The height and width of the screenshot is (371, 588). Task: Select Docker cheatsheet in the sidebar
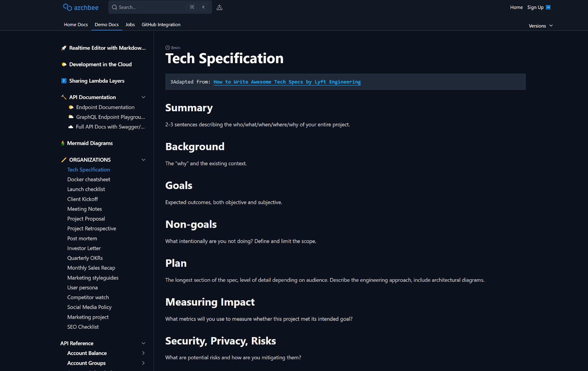click(x=89, y=179)
